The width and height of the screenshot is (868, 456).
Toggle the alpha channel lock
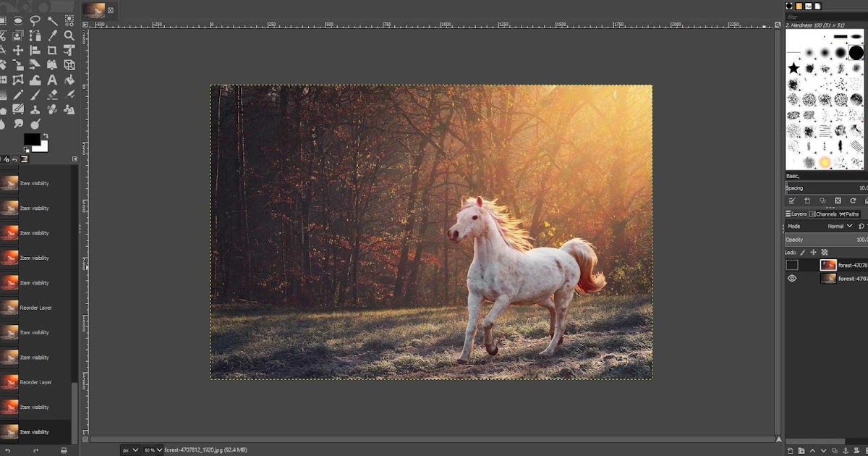click(824, 252)
